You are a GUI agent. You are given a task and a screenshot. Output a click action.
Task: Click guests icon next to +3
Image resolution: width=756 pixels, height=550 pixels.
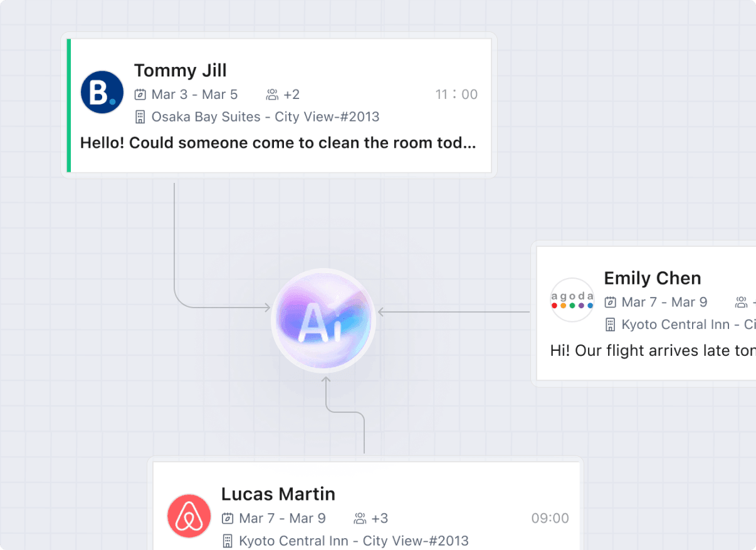pyautogui.click(x=360, y=518)
